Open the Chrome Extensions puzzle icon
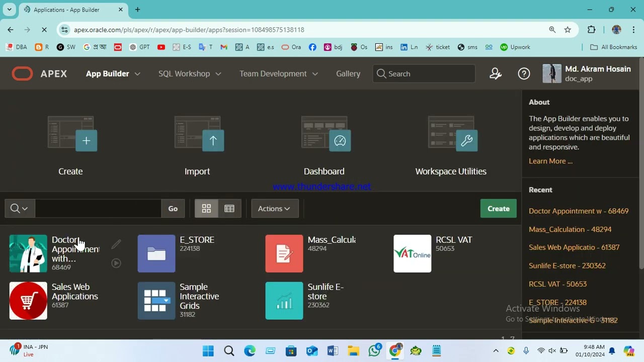Screen dimensions: 644x362 point(592,30)
